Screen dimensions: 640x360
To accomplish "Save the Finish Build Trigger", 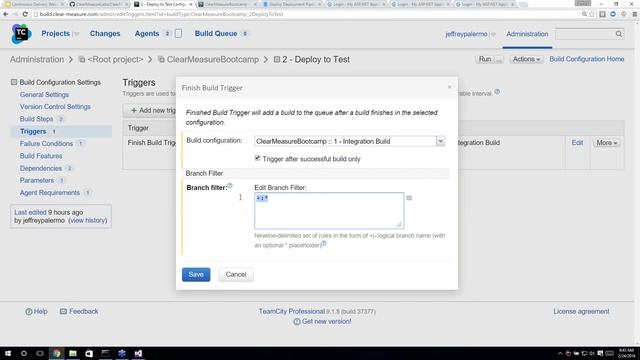I will coord(196,275).
